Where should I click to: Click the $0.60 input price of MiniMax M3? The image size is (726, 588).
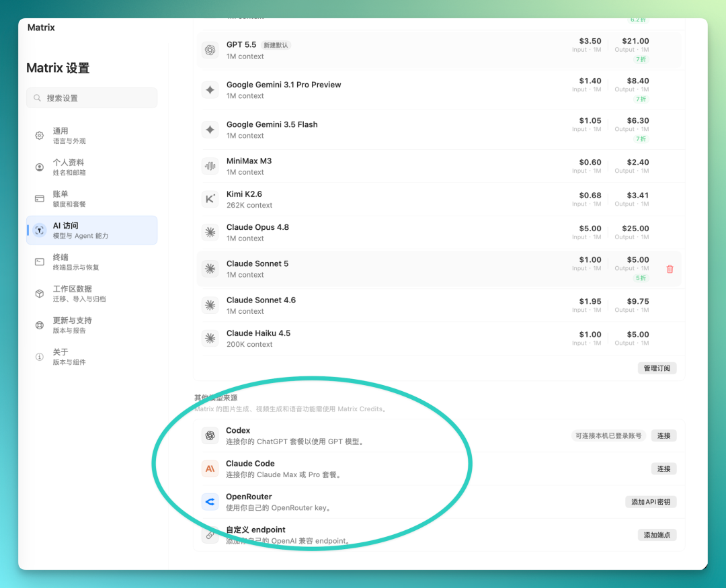tap(590, 162)
